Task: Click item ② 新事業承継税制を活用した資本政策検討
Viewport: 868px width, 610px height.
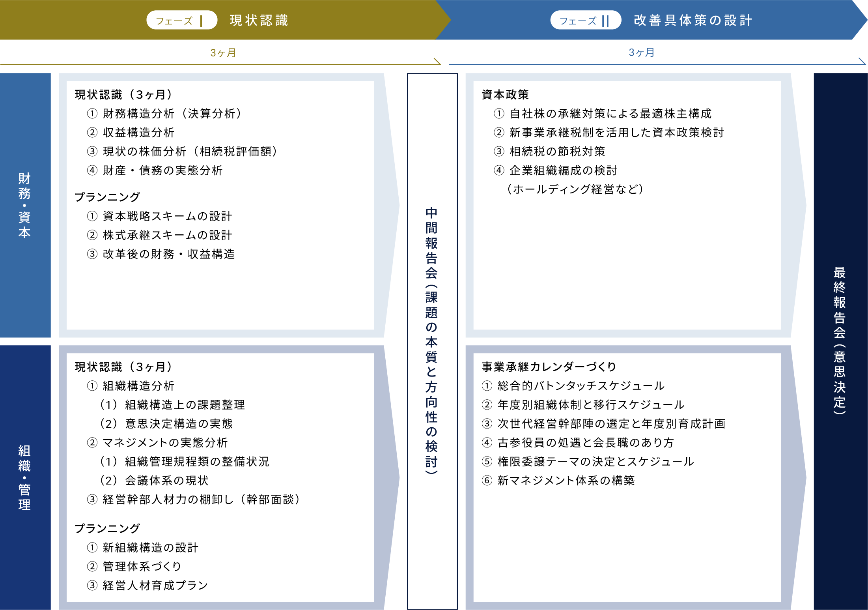Action: point(609,133)
